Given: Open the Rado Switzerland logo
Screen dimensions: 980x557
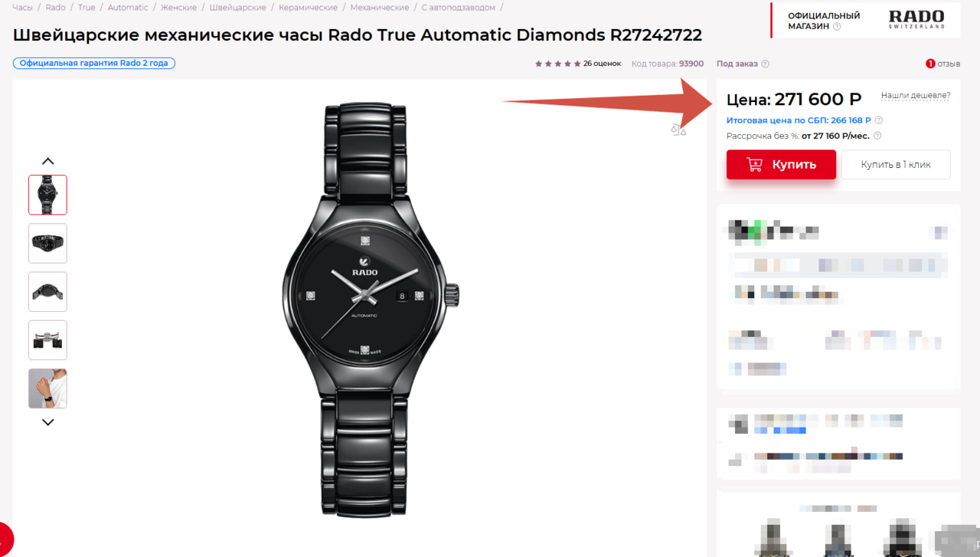Looking at the screenshot, I should 916,19.
